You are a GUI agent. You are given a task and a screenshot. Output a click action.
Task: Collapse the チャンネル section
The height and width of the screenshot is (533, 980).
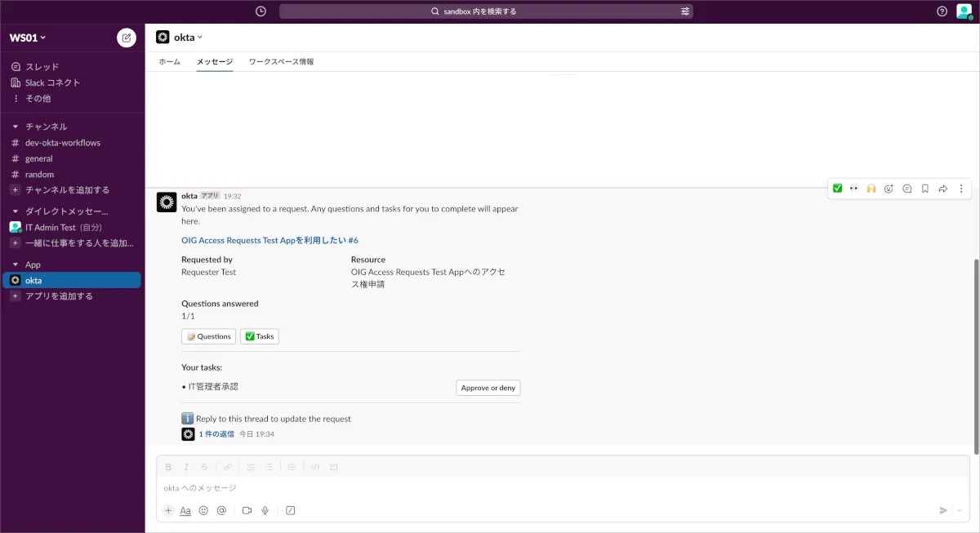(16, 127)
